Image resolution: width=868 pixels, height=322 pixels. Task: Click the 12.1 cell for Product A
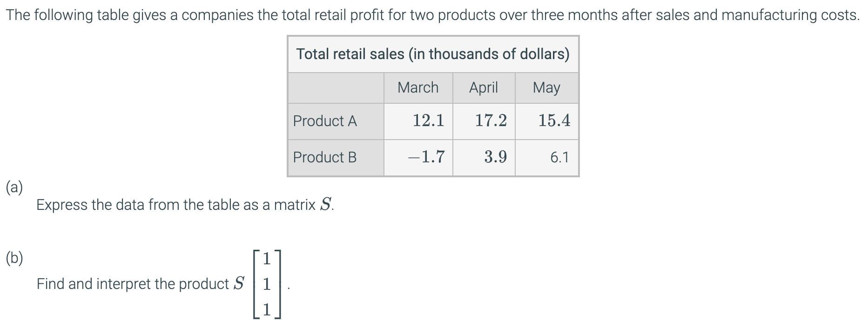428,121
